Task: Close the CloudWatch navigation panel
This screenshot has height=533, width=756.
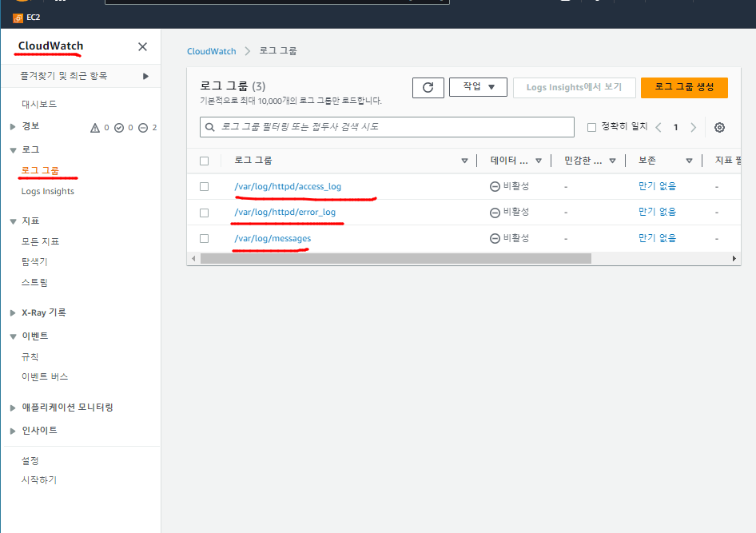Action: (x=142, y=46)
